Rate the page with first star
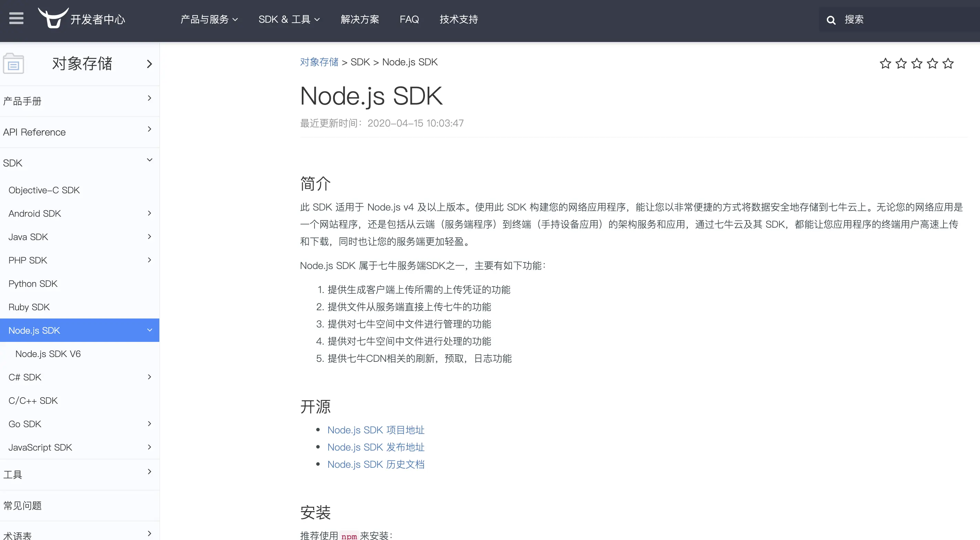 pos(885,64)
